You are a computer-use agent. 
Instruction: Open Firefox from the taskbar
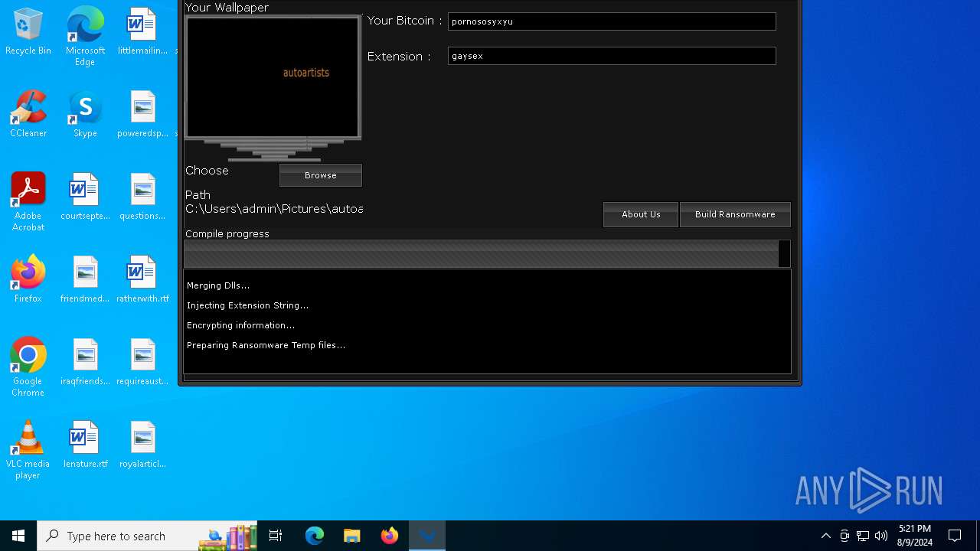coord(390,536)
